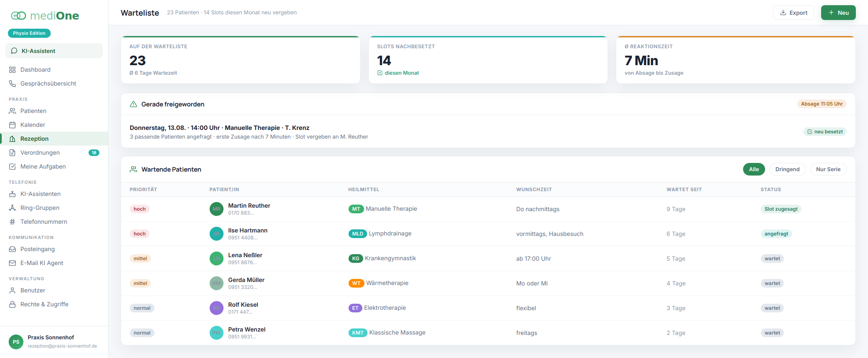Click the MT badge for Manuelle Therapie

tap(356, 209)
